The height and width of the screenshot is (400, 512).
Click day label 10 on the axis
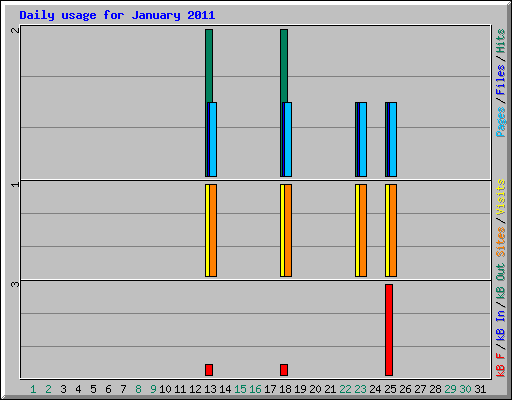coord(165,389)
